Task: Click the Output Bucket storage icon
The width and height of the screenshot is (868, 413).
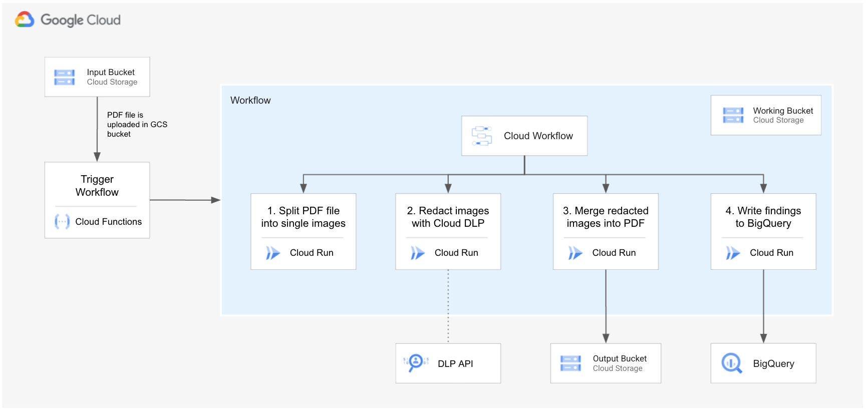Action: pyautogui.click(x=570, y=363)
